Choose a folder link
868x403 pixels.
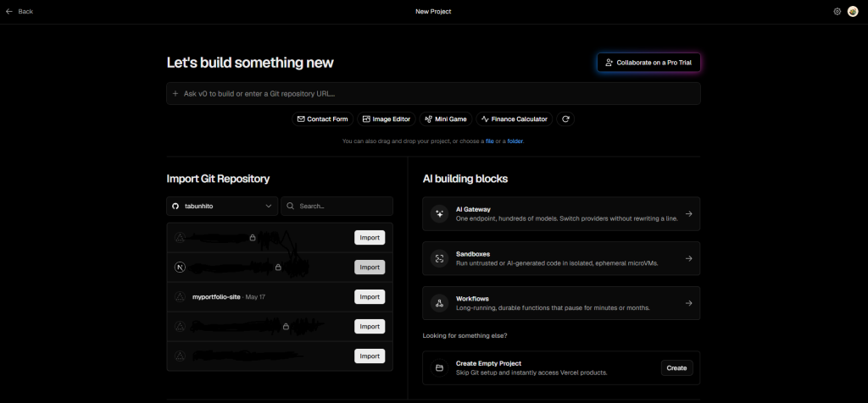click(x=515, y=141)
